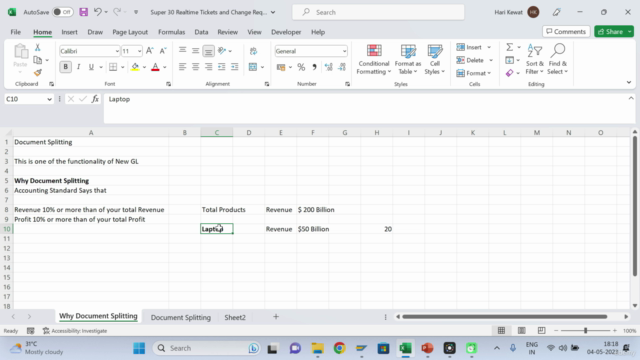Click the red Font Color swatch
This screenshot has height=360, width=640.
(x=155, y=67)
